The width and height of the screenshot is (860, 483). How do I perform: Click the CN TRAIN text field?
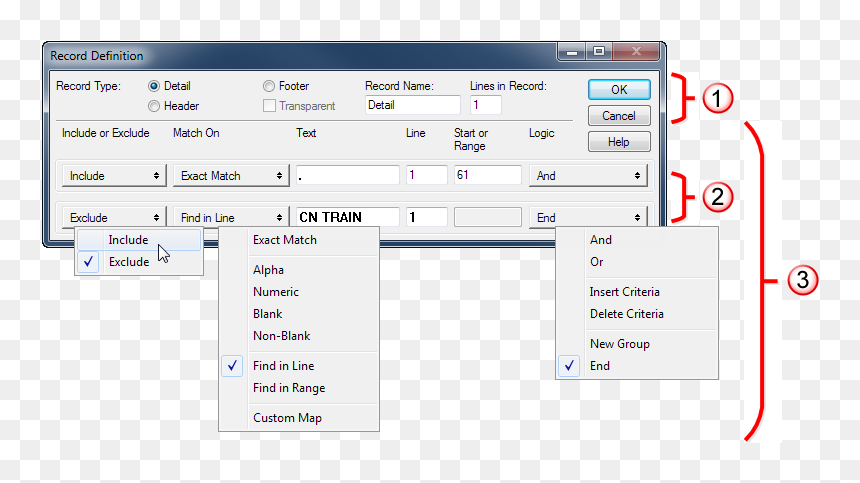click(x=348, y=217)
